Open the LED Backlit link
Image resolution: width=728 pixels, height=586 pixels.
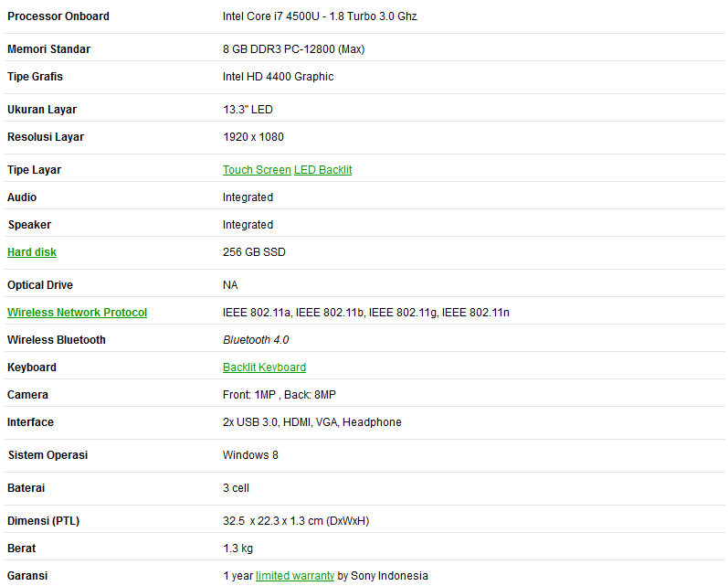pos(323,170)
